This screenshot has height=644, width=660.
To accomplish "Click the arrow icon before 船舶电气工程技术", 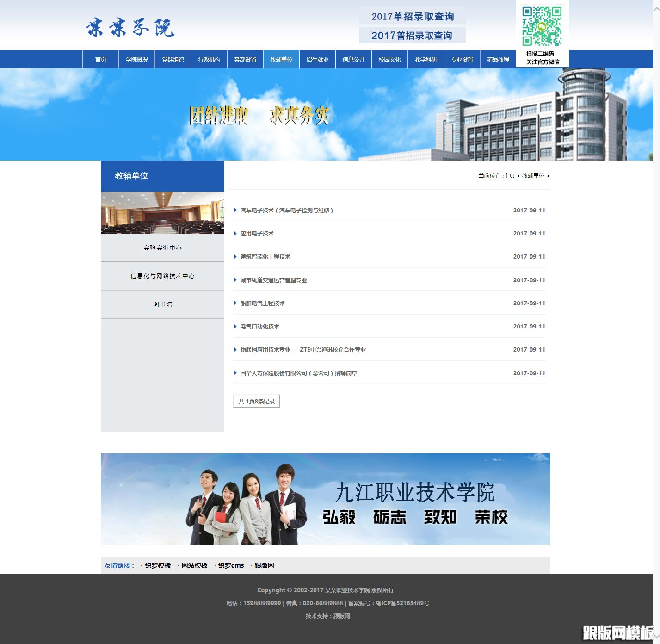I will click(235, 303).
